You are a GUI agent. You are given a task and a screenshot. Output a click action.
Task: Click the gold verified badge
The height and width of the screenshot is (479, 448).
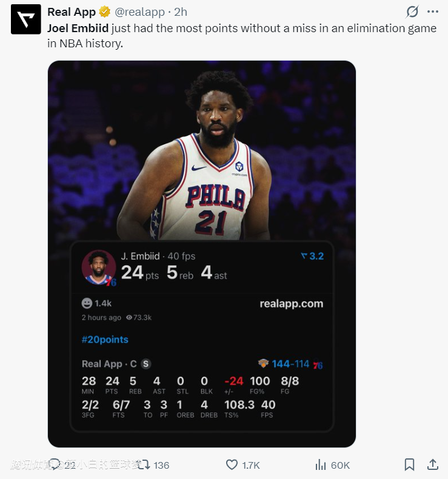pyautogui.click(x=105, y=12)
